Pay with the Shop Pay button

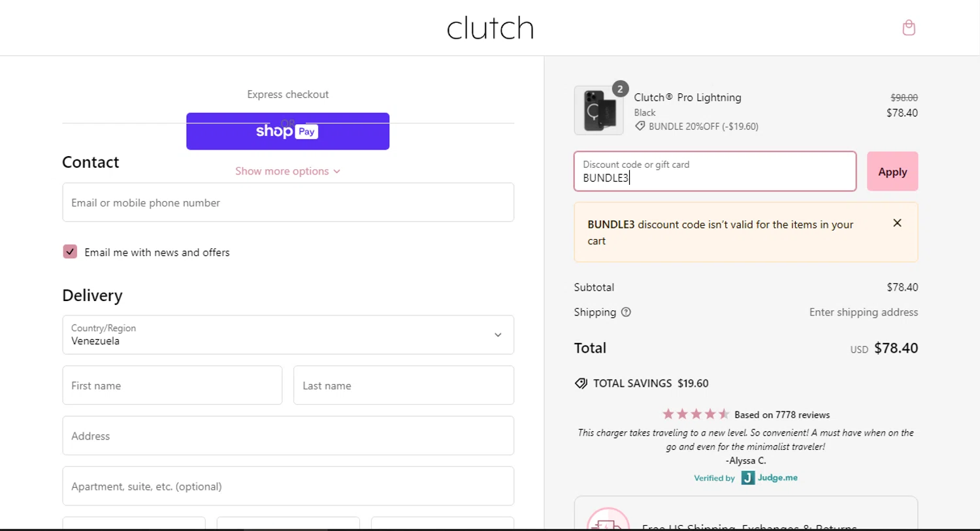point(287,131)
